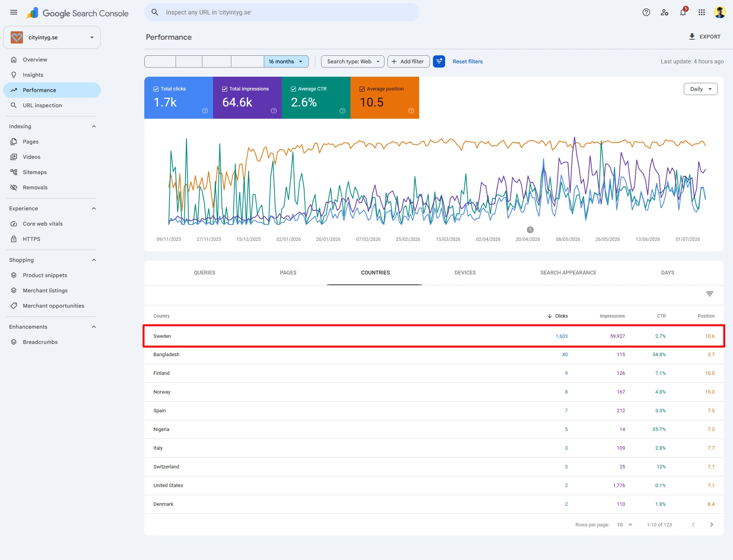Collapse the Indexing sidebar section

tap(94, 126)
